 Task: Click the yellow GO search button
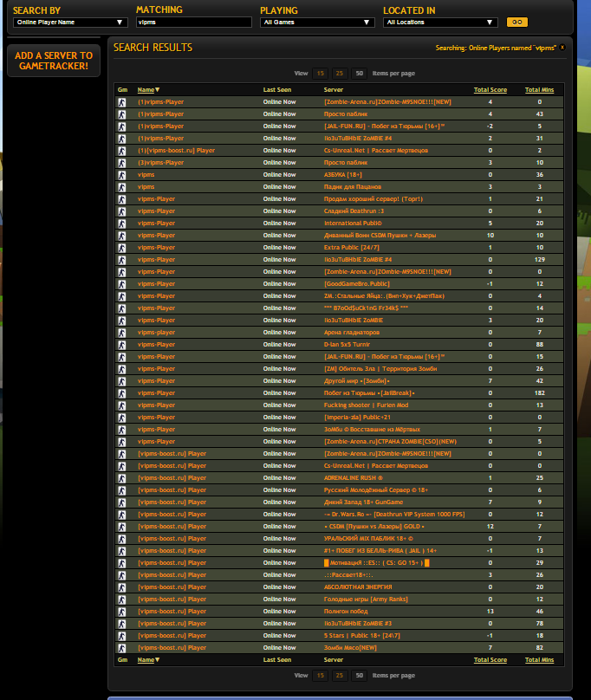point(517,23)
